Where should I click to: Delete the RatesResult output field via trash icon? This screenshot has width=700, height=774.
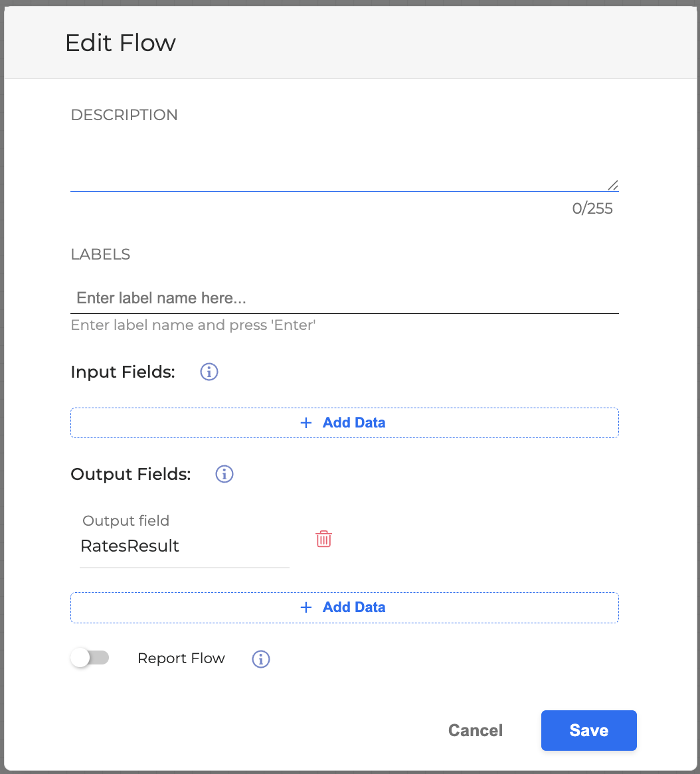(323, 539)
